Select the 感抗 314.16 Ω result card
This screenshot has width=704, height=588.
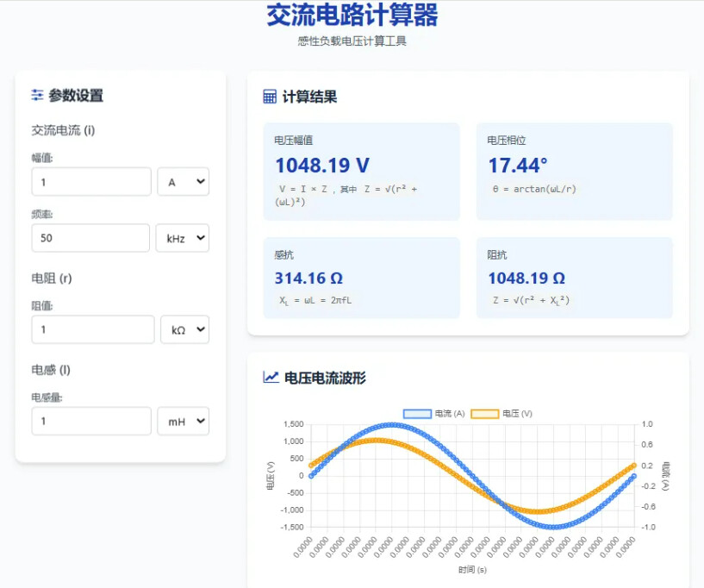click(362, 278)
